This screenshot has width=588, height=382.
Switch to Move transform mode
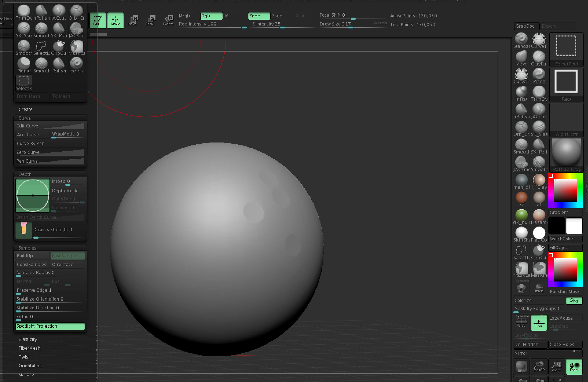point(133,20)
